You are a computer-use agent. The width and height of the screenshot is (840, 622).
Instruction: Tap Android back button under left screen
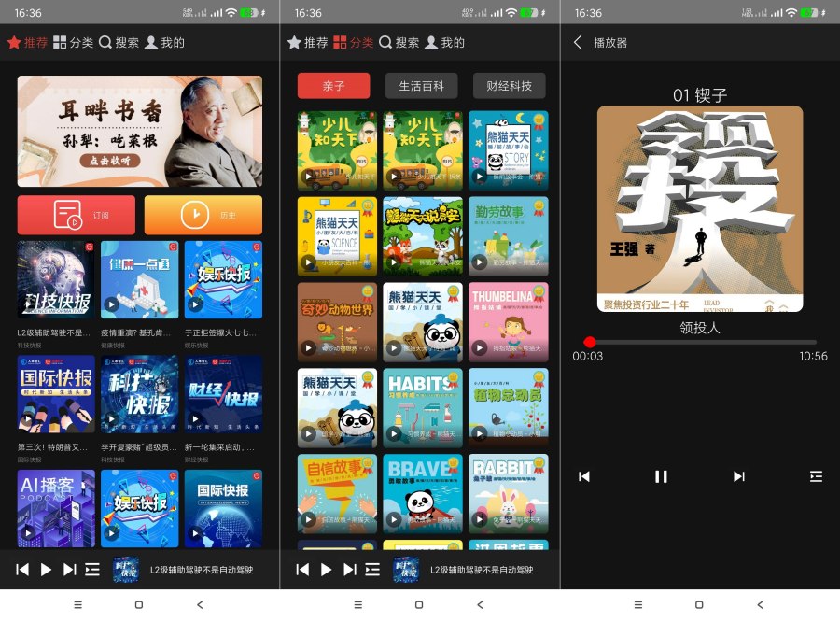(x=200, y=605)
